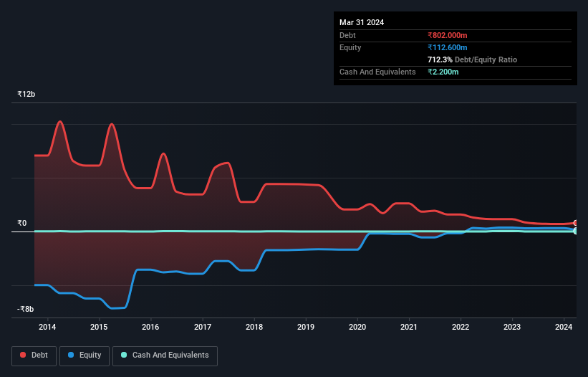Toggle the Equity series legend button
This screenshot has height=377, width=588.
(x=85, y=355)
